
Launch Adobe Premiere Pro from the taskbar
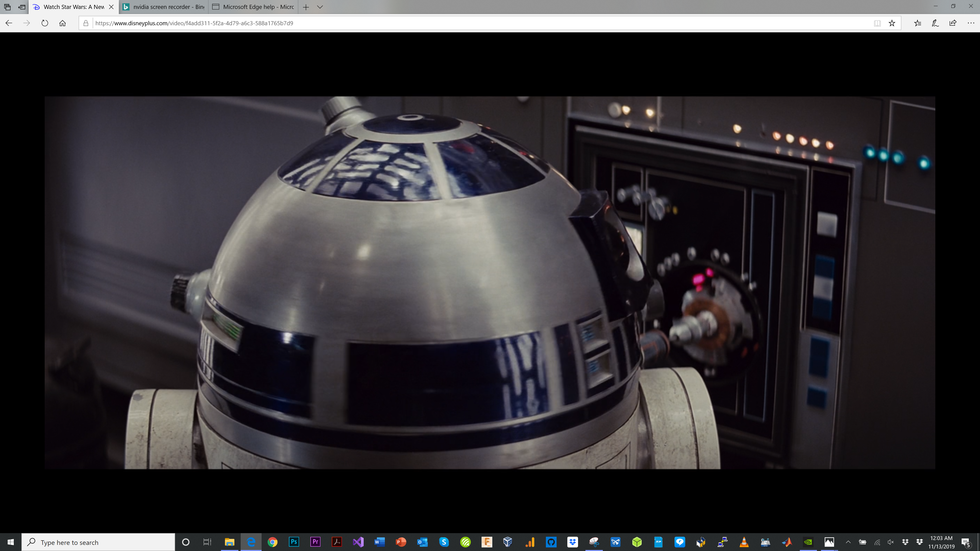coord(315,542)
